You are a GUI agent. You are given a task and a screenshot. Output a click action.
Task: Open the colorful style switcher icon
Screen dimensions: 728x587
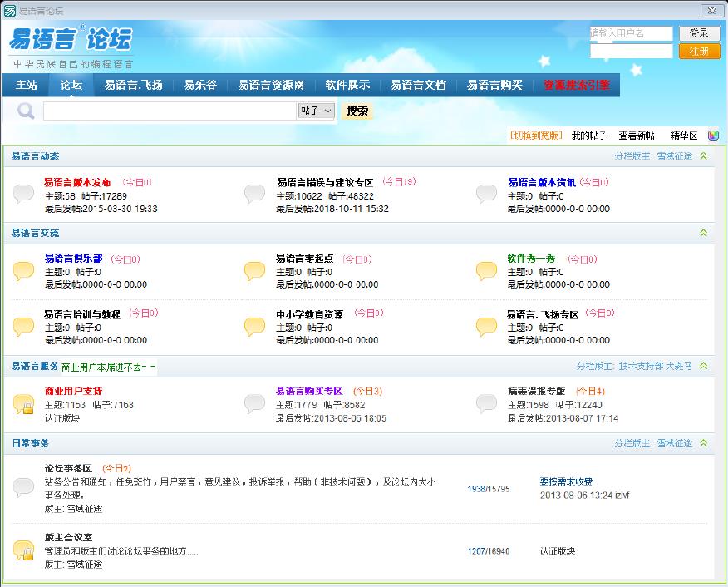(x=713, y=136)
